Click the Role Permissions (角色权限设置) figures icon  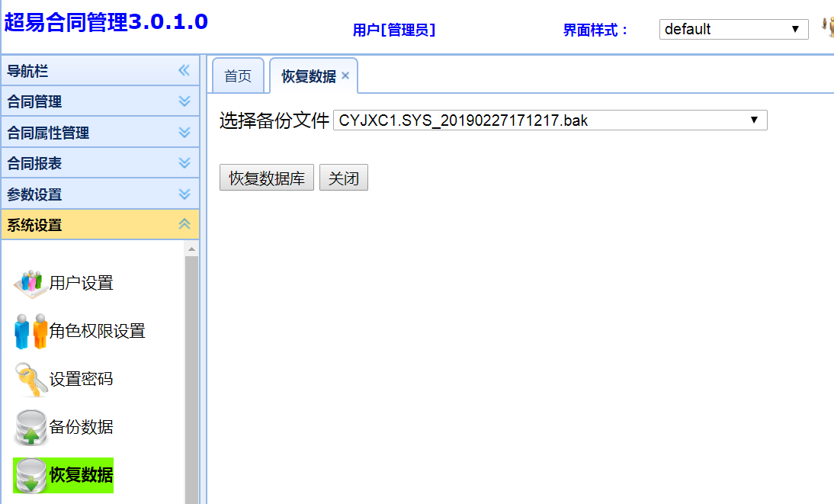coord(30,332)
